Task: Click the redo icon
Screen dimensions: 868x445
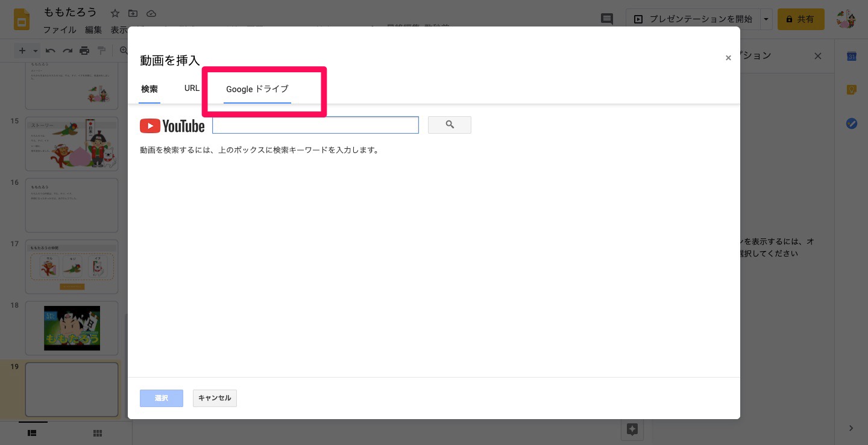Action: click(68, 51)
